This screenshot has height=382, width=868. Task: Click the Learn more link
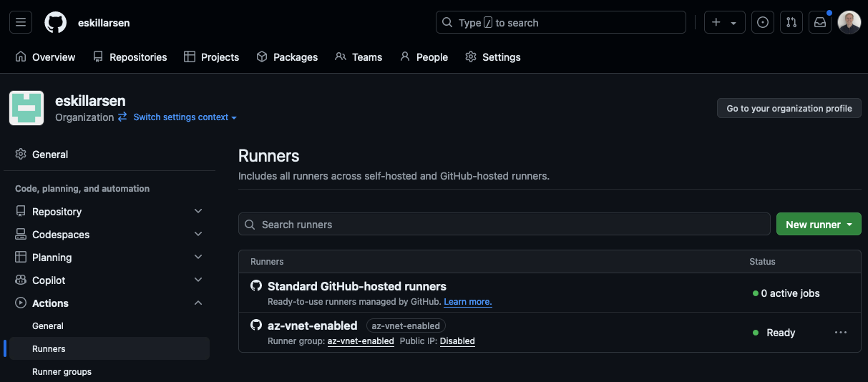[468, 302]
